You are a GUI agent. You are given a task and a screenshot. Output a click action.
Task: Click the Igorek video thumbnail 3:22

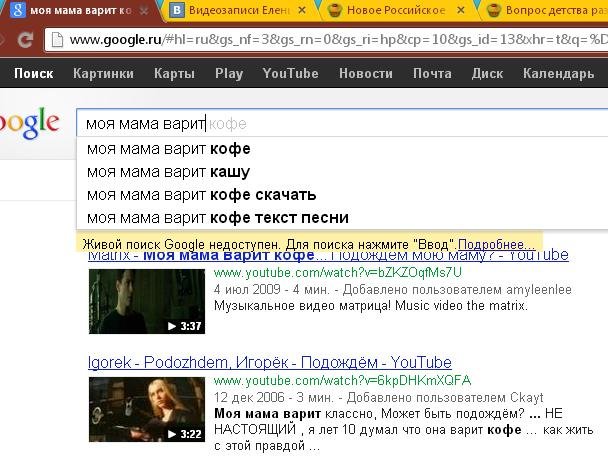tap(147, 409)
